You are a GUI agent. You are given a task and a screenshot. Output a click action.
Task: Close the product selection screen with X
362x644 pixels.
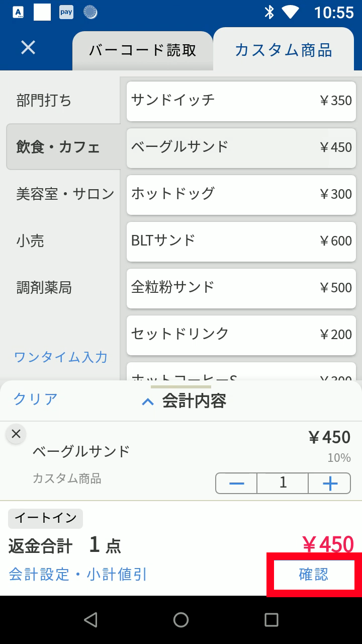coord(28,48)
